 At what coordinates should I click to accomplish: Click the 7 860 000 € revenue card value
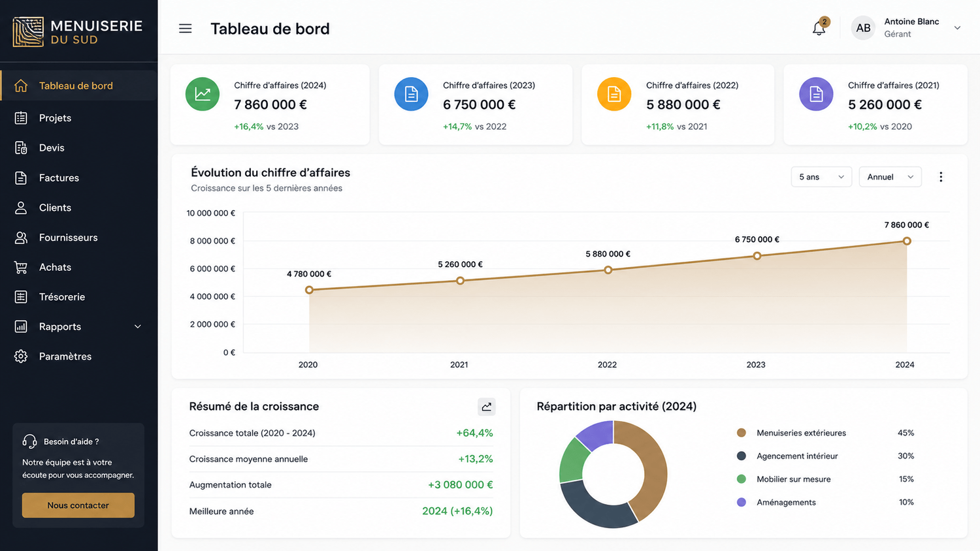pos(270,104)
